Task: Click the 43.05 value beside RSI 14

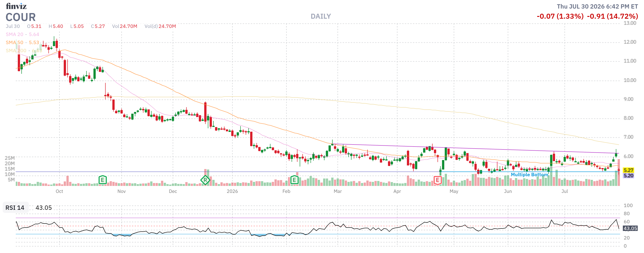Action: click(x=43, y=208)
